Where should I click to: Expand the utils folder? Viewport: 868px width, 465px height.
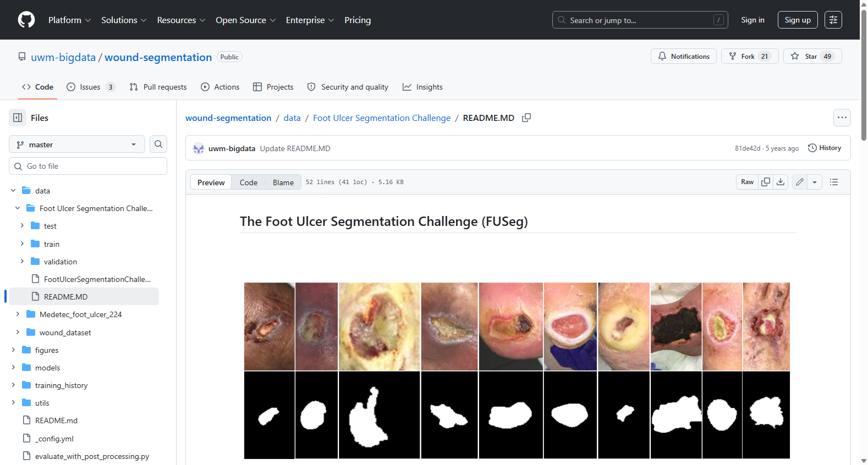(x=13, y=403)
